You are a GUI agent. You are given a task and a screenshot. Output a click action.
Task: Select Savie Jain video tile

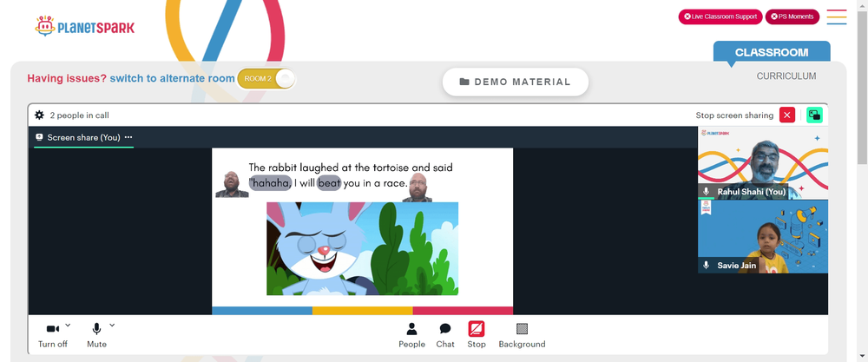pyautogui.click(x=763, y=236)
